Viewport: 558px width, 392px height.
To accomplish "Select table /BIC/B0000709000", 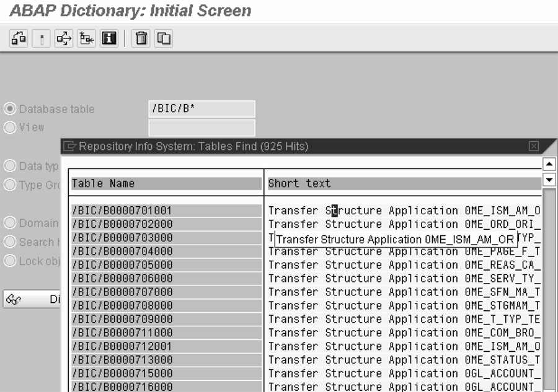I will (167, 319).
